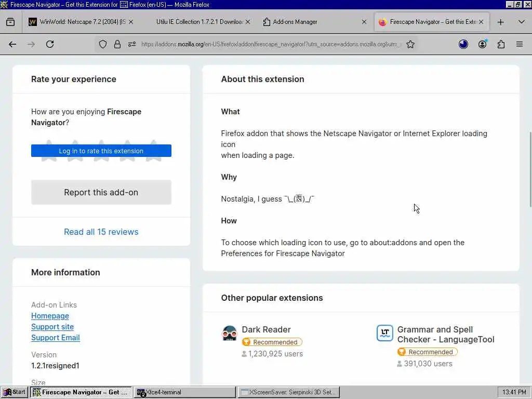The height and width of the screenshot is (399, 532).
Task: Click Dark Reader's Recommended badge
Action: click(x=272, y=342)
